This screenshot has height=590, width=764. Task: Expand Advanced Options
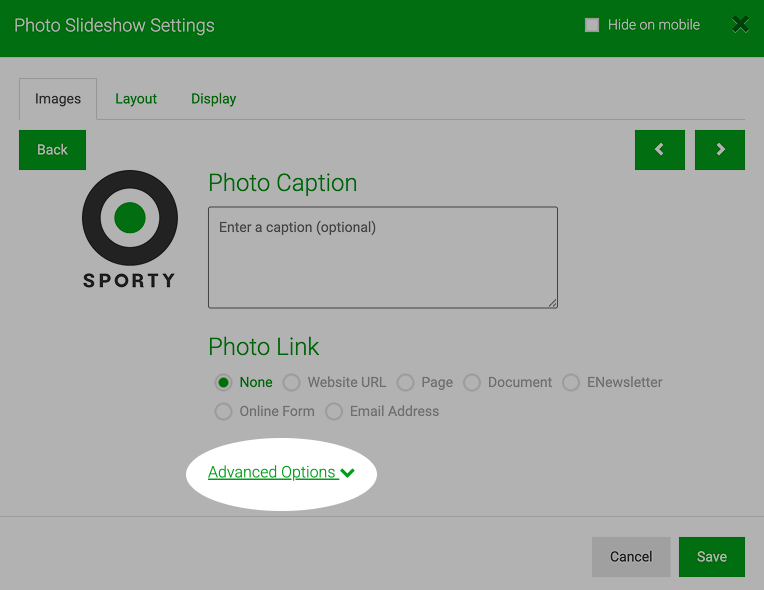pos(281,472)
